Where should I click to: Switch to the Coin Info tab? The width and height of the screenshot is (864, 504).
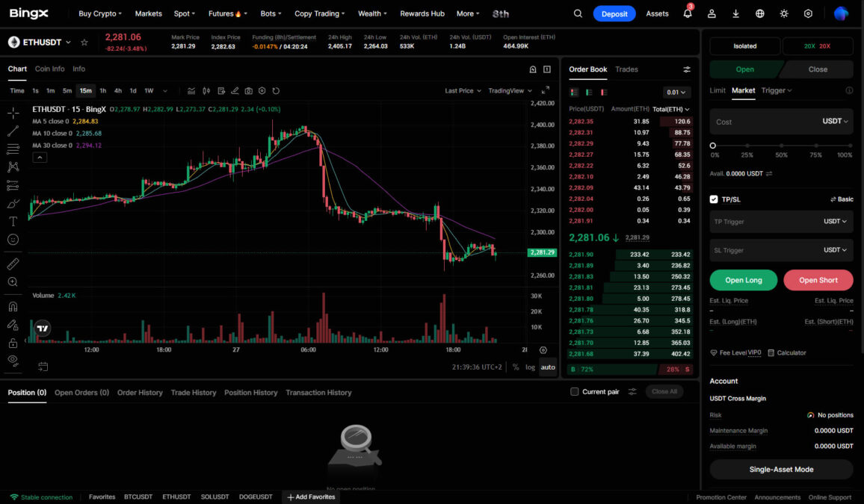[x=49, y=69]
